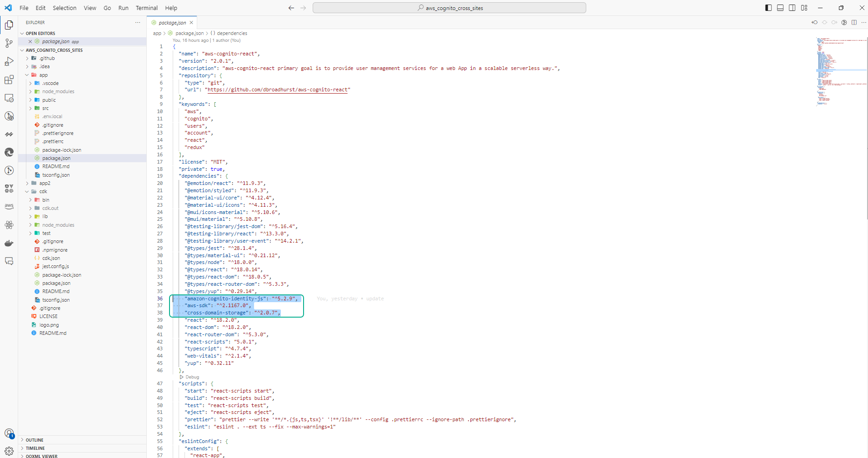Open the View menu

pyautogui.click(x=90, y=8)
